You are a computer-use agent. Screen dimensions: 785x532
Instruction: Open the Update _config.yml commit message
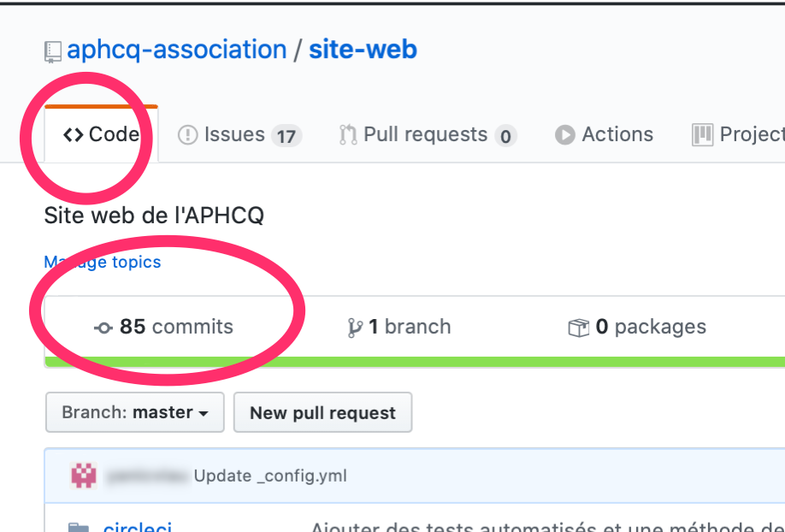tap(270, 476)
